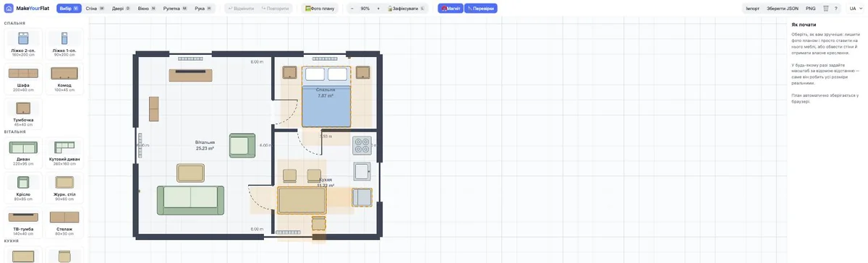Open the question mark help
The height and width of the screenshot is (263, 868).
[x=836, y=8]
